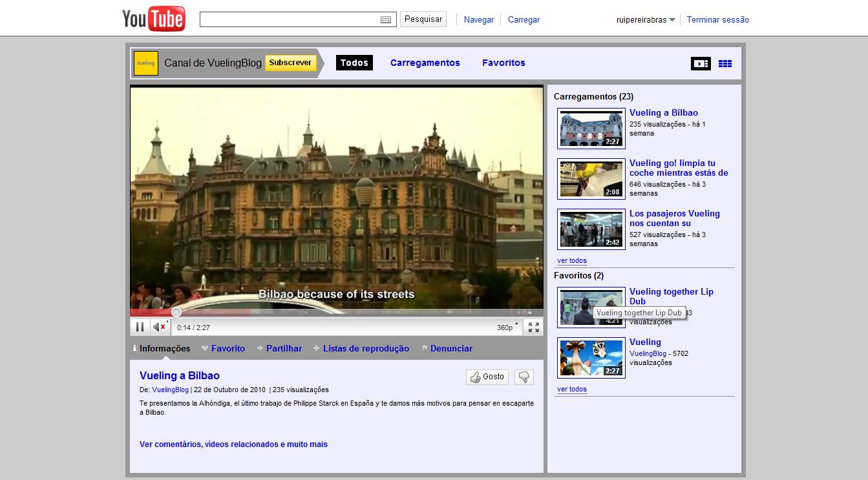Open the YouTube logo home link
This screenshot has height=480, width=868.
[154, 19]
